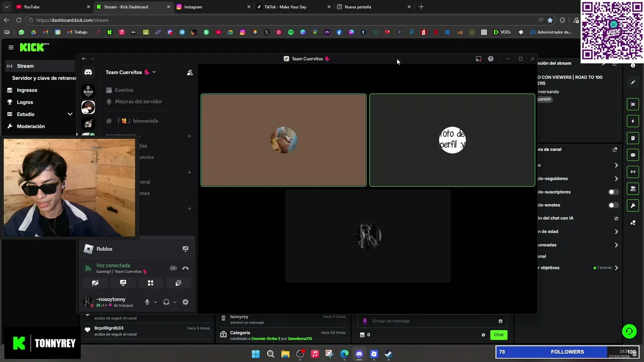Toggle solo-suscriptores chat mode switch
This screenshot has height=362, width=644.
[613, 192]
